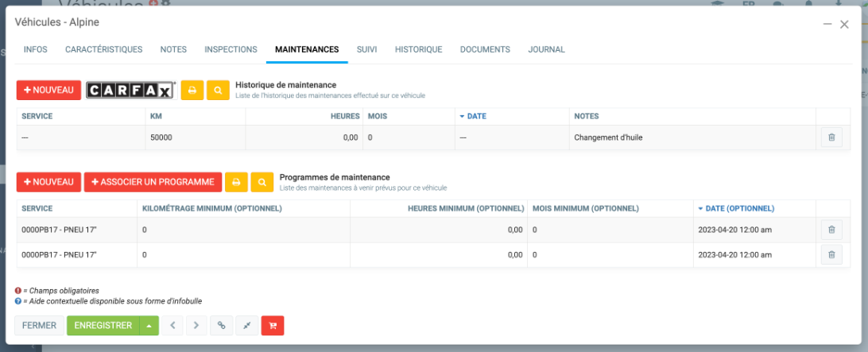The height and width of the screenshot is (352, 868).
Task: Delete the Changement d'huile history row
Action: [831, 137]
